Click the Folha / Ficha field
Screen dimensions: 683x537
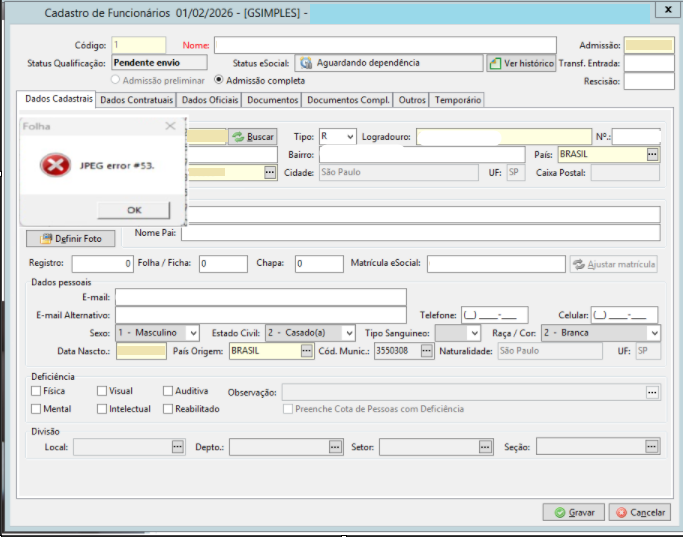click(x=223, y=264)
